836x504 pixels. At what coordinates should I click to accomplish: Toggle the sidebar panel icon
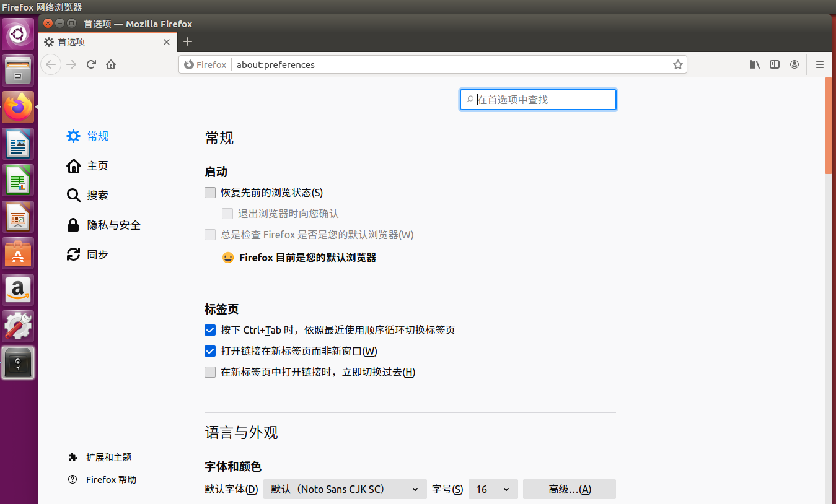click(775, 64)
